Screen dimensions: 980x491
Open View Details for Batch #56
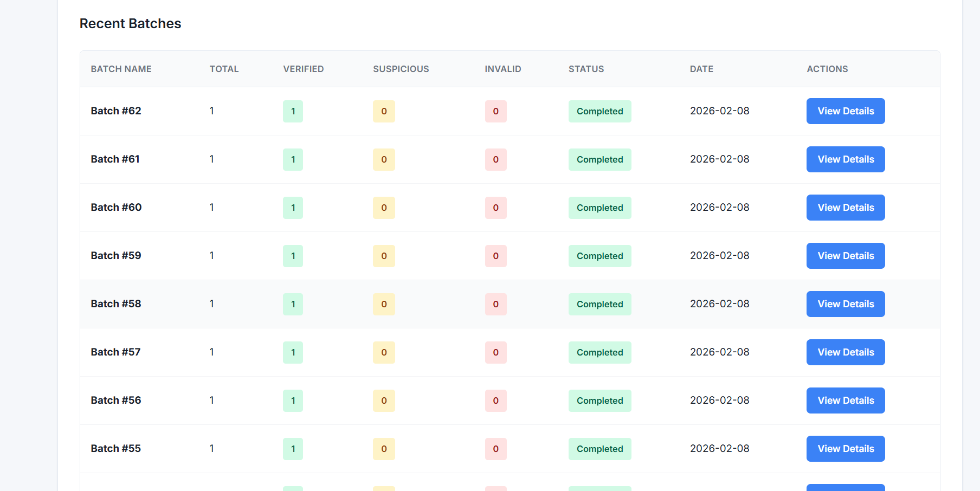[x=846, y=400]
